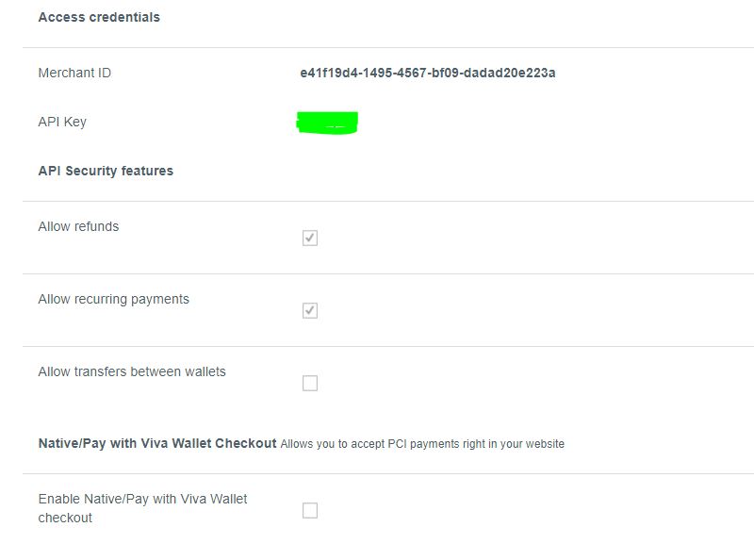This screenshot has height=560, width=754.
Task: Click the Allow transfers between wallets label
Action: (x=130, y=371)
